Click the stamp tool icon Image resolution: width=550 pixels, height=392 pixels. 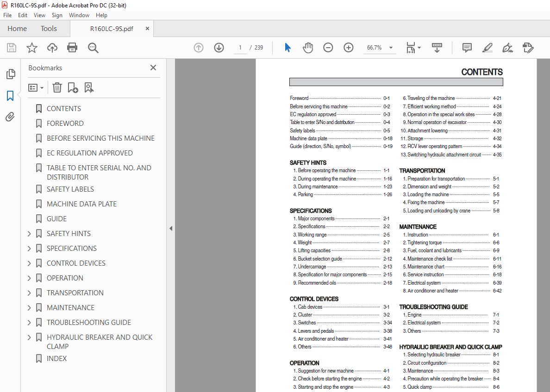coord(528,48)
